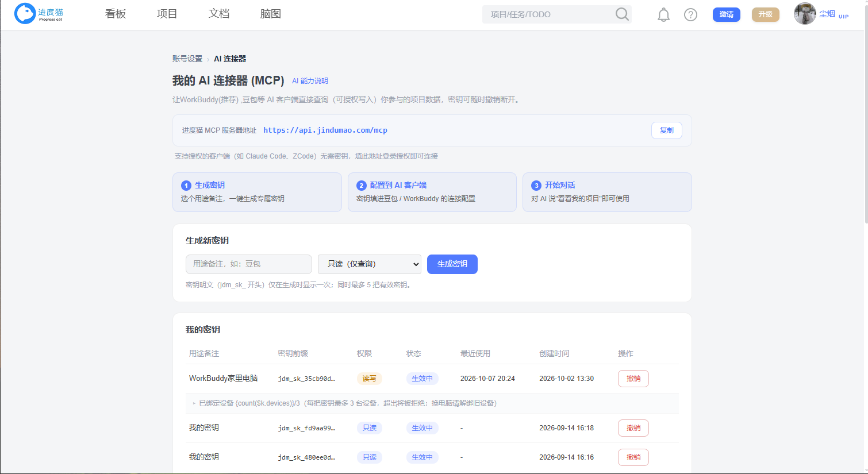
Task: Click the 进度猫 Progress cat logo
Action: tap(39, 13)
